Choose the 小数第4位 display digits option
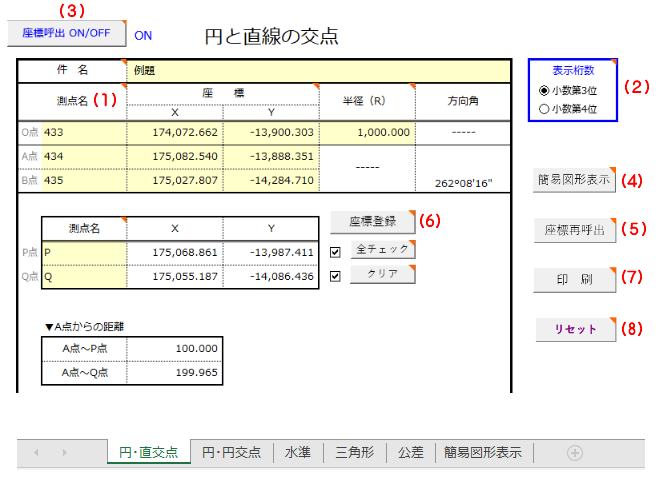 click(544, 109)
